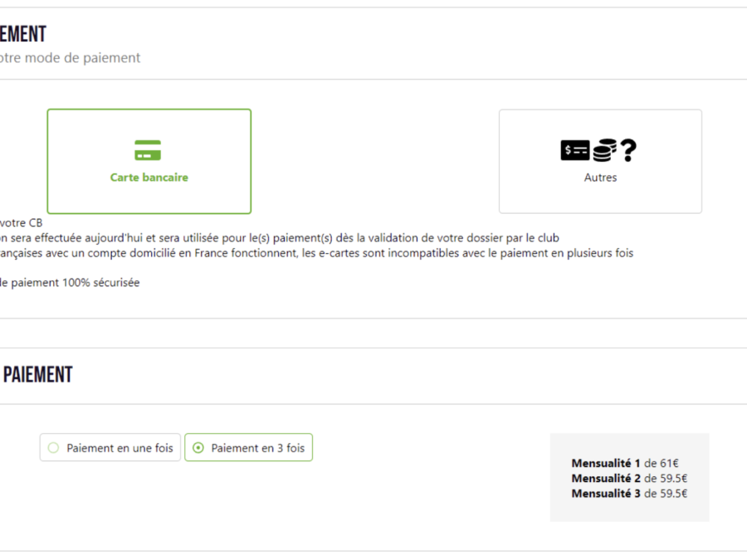This screenshot has height=560, width=747.
Task: Click the lower PAIEMENT section heading
Action: tap(37, 375)
